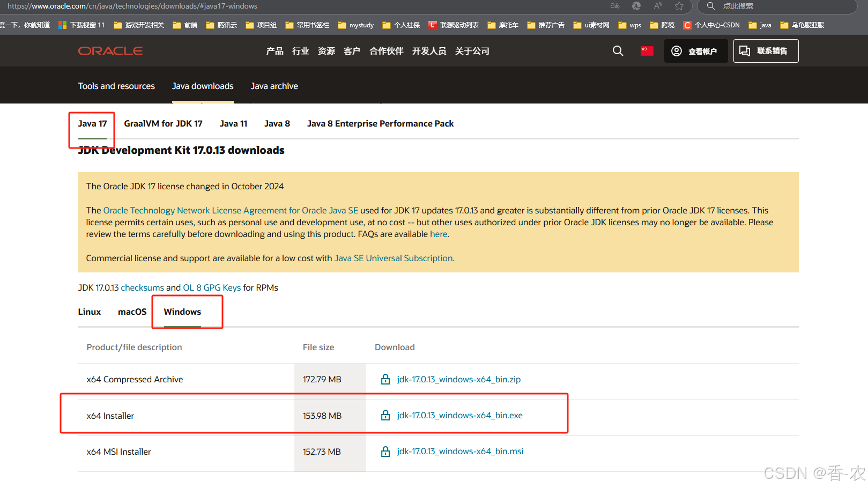Click the China flag region selector icon
The height and width of the screenshot is (488, 868).
click(x=647, y=50)
